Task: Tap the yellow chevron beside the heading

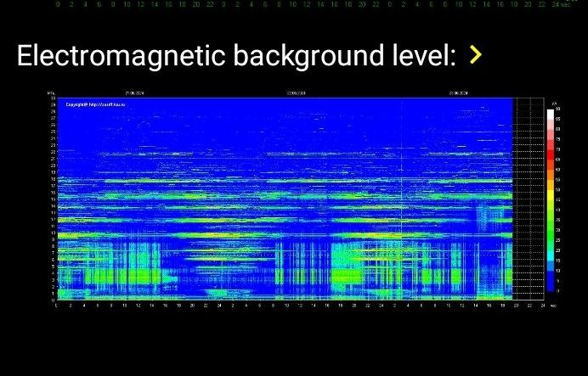Action: [476, 55]
